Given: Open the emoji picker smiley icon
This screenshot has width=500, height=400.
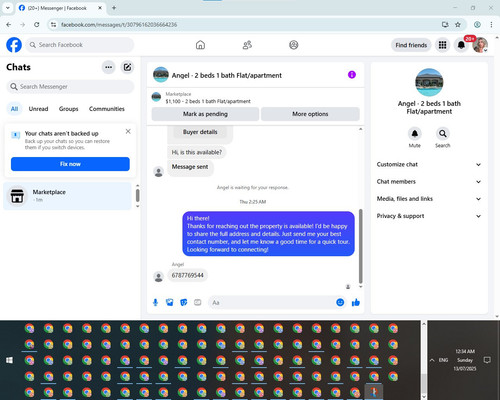Looking at the screenshot, I should pos(340,302).
